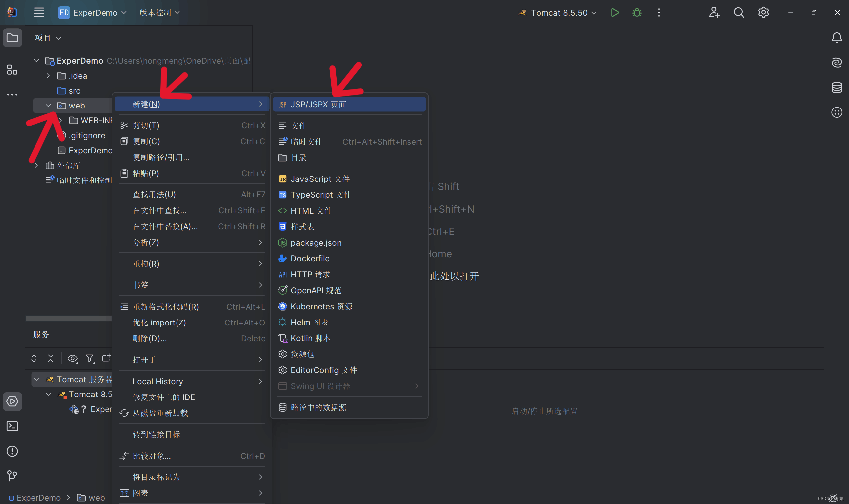
Task: Open the ExperDemo project dropdown
Action: [x=93, y=13]
